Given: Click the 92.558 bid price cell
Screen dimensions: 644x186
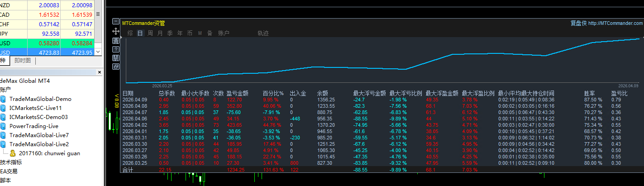Looking at the screenshot, I should (x=44, y=33).
